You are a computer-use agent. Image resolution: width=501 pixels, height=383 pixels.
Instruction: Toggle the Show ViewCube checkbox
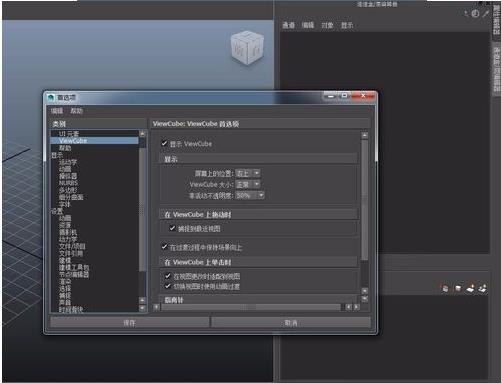164,144
